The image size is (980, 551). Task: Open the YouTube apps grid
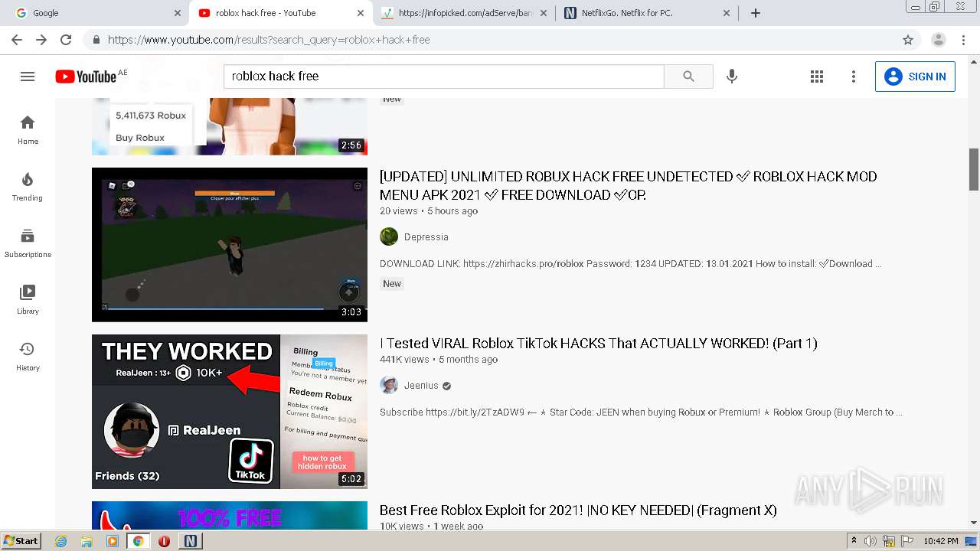tap(817, 77)
